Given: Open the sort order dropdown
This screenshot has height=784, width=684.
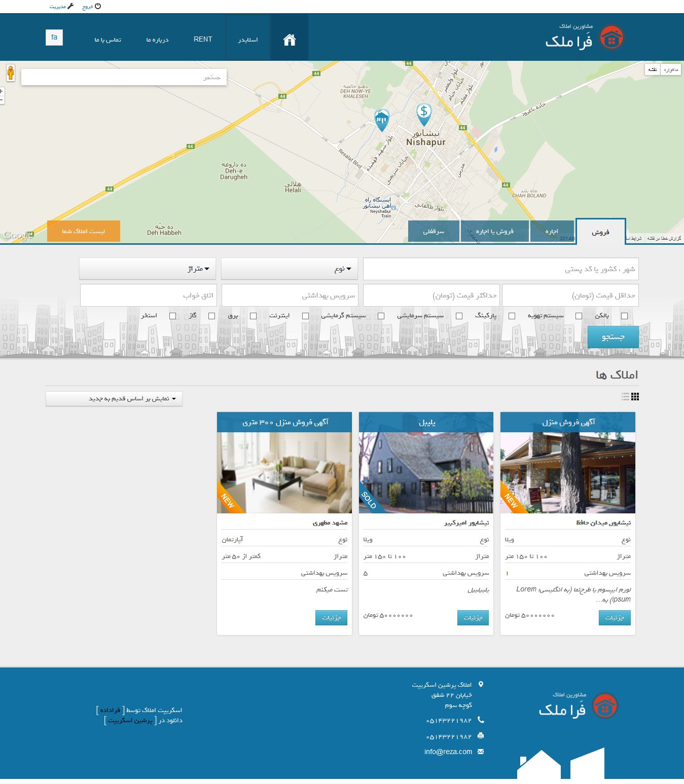Looking at the screenshot, I should pos(114,399).
